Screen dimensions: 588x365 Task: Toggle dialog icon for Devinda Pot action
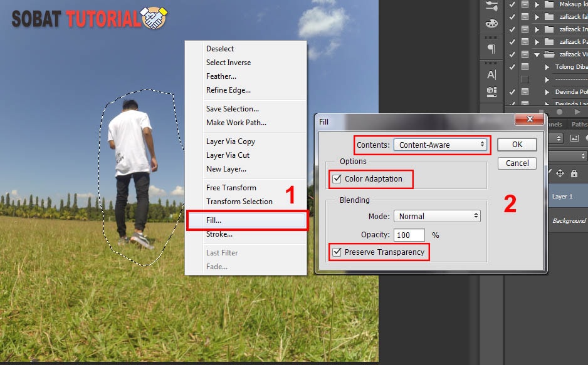tap(525, 91)
